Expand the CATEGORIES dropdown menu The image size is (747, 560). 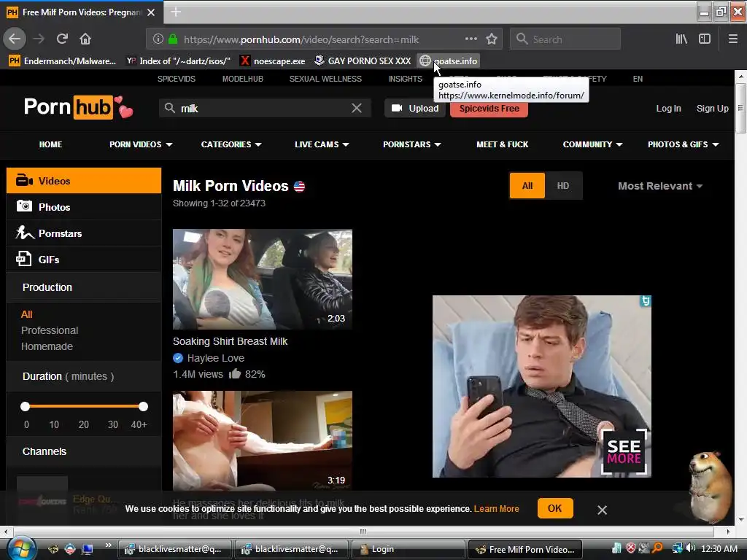(231, 144)
